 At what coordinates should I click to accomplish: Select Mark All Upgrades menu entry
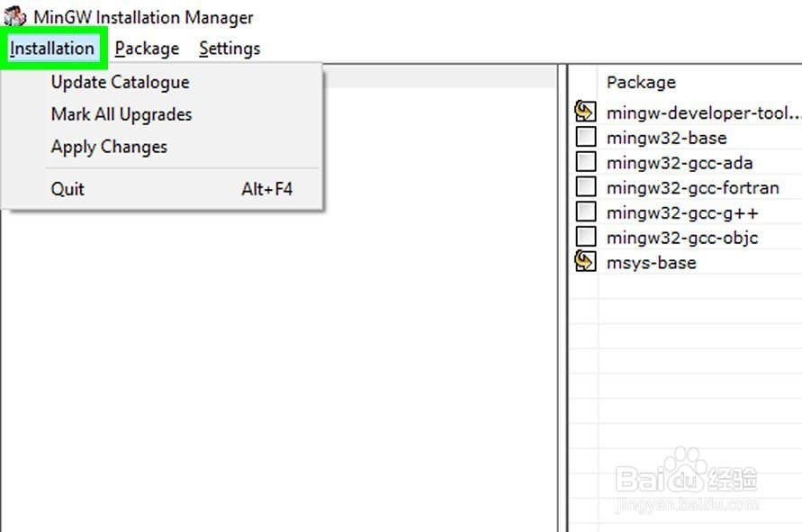(x=122, y=114)
